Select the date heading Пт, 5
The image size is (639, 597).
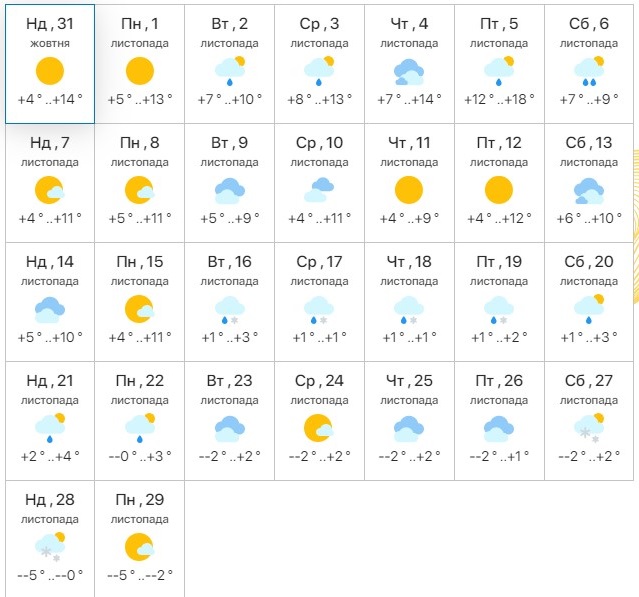[x=499, y=24]
